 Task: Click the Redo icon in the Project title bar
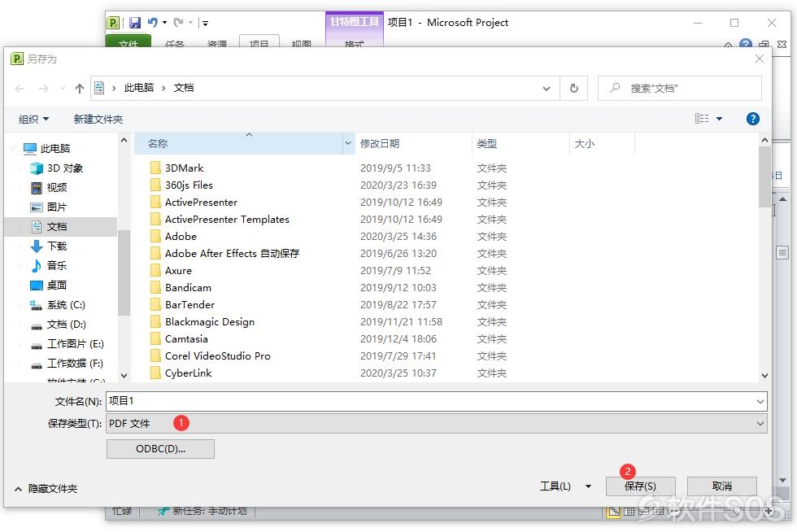pos(178,23)
